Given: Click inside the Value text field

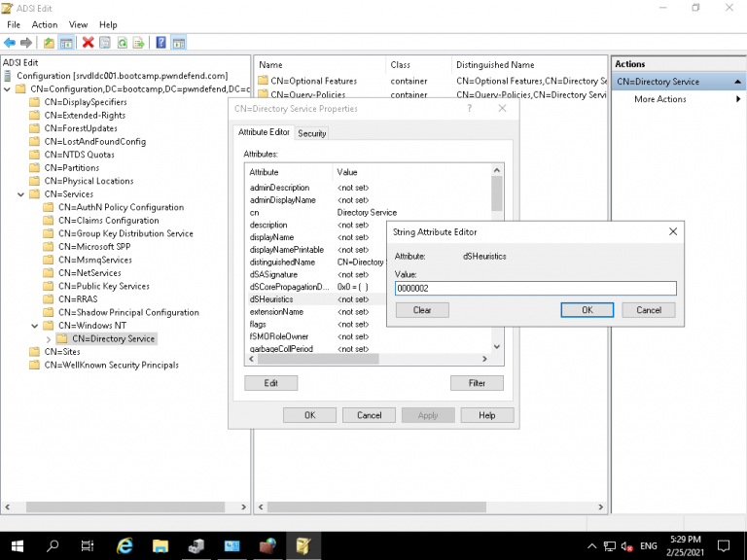Looking at the screenshot, I should [535, 289].
